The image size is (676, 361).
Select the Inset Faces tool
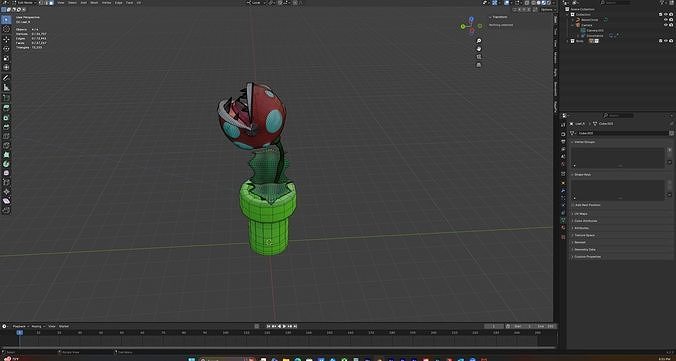tap(6, 117)
